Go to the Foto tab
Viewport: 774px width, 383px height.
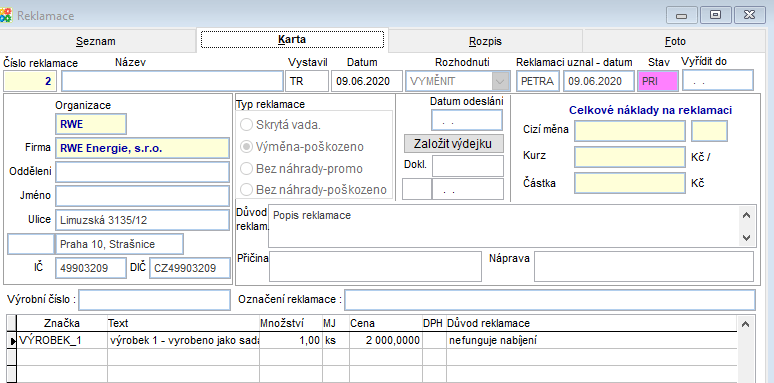pos(675,41)
